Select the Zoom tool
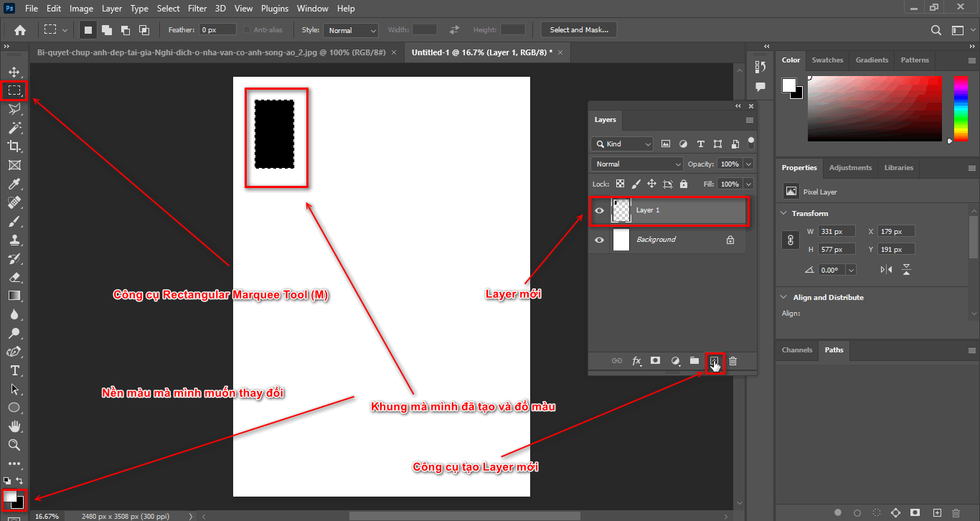Image resolution: width=980 pixels, height=521 pixels. (14, 445)
